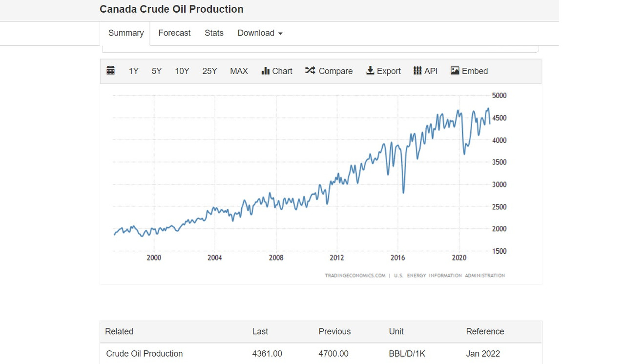This screenshot has height=364, width=625.
Task: Click the 2020 x-axis label
Action: [459, 258]
